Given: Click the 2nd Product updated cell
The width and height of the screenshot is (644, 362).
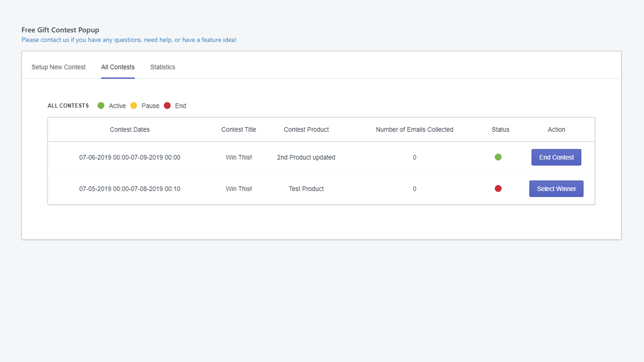Looking at the screenshot, I should click(x=306, y=157).
